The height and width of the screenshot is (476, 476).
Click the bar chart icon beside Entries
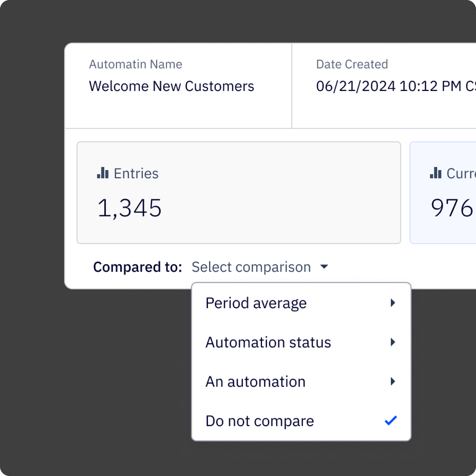point(103,173)
